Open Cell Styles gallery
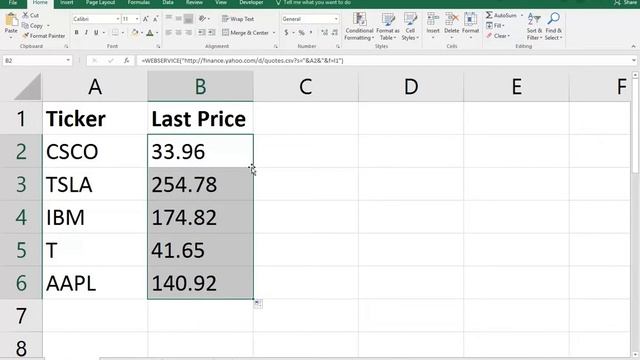Image resolution: width=640 pixels, height=360 pixels. 410,27
